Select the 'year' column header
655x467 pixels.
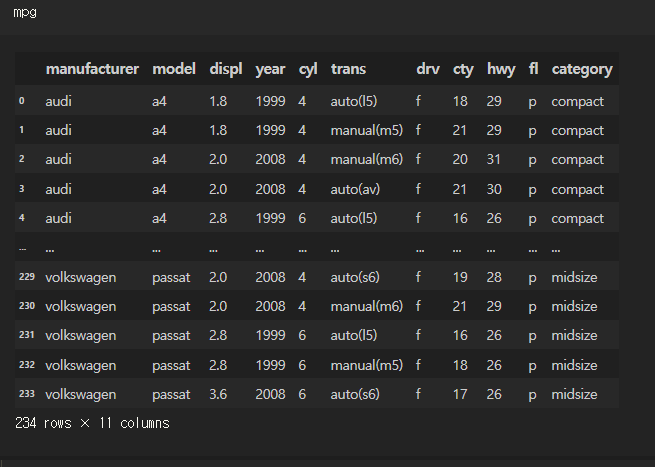[x=270, y=69]
